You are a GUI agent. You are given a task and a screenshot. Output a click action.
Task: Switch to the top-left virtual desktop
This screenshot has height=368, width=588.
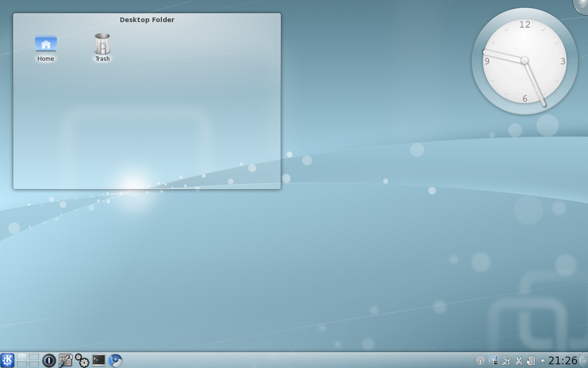tap(22, 356)
